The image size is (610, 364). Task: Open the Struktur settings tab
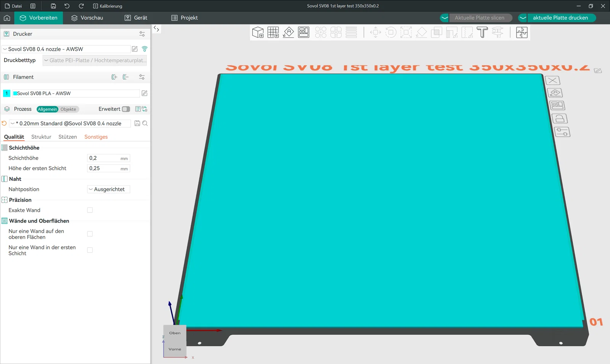click(x=41, y=137)
